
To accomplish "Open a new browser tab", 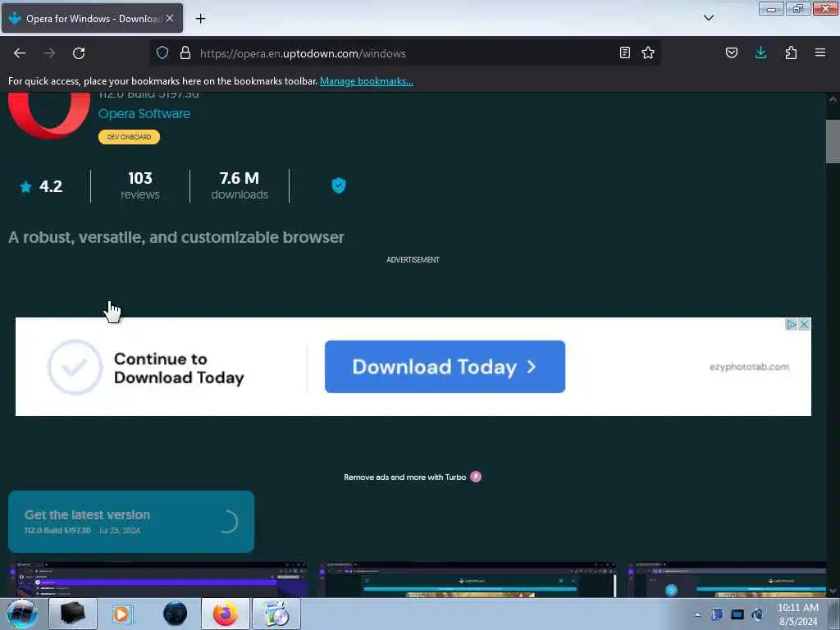I will 200,19.
